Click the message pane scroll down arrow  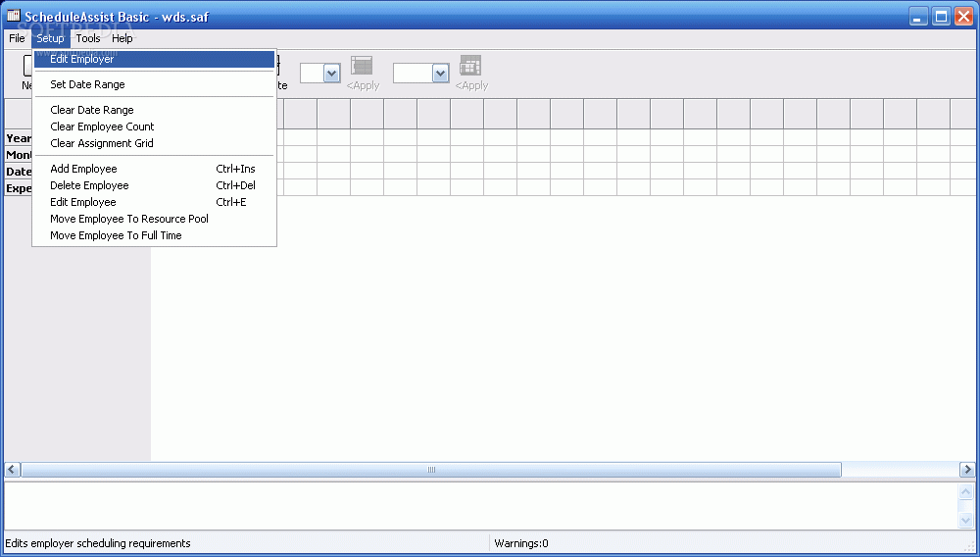pyautogui.click(x=966, y=520)
